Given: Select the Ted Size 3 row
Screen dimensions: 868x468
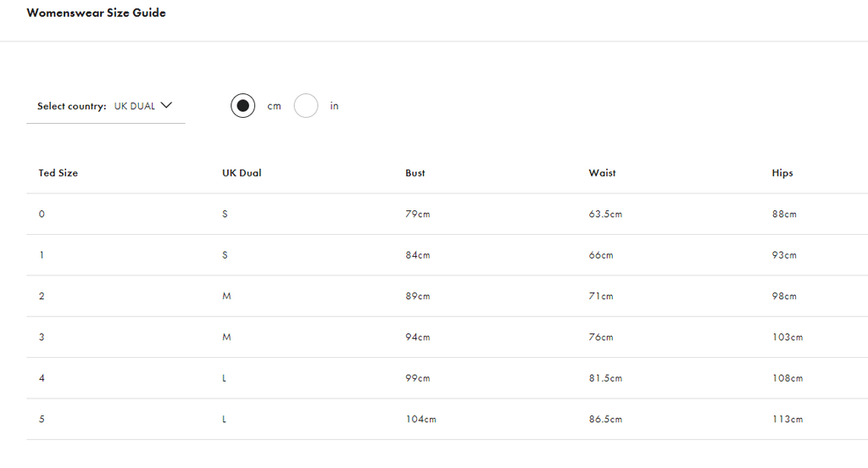Looking at the screenshot, I should click(x=448, y=337).
